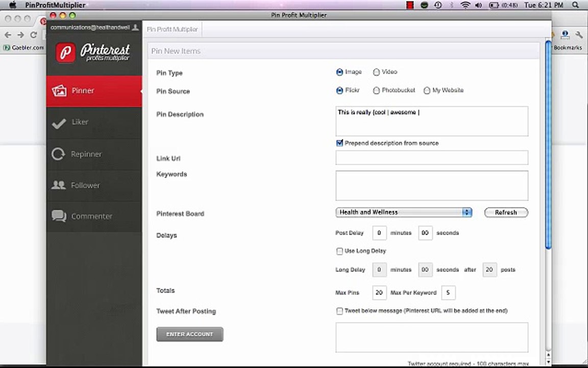
Task: Focus the Post Delay seconds field
Action: click(x=425, y=233)
